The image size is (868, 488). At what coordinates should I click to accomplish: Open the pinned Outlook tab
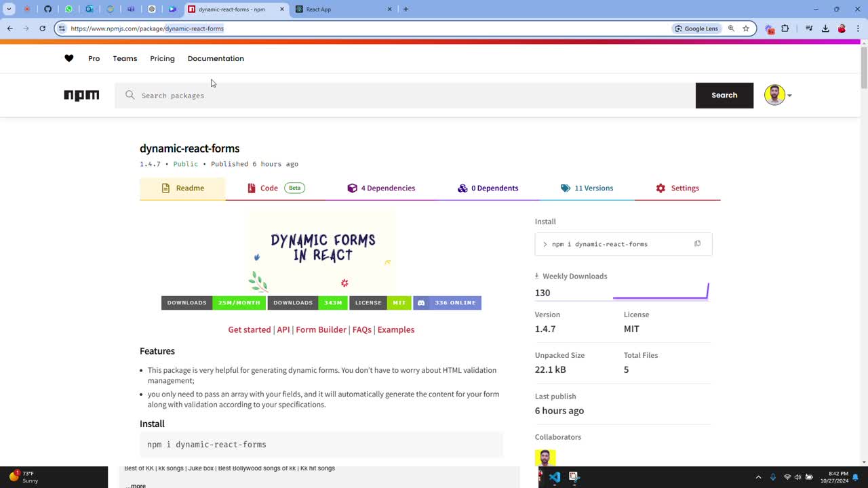[89, 9]
